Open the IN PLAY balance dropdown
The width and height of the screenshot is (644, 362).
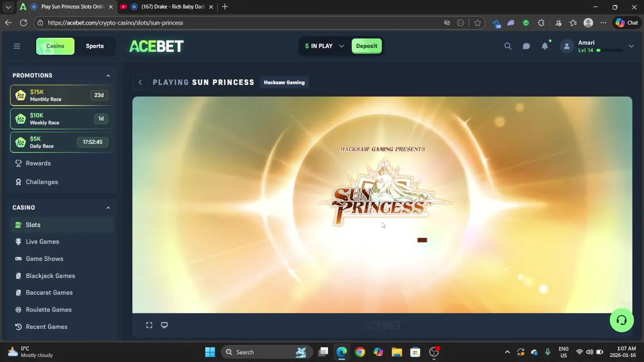pyautogui.click(x=324, y=46)
